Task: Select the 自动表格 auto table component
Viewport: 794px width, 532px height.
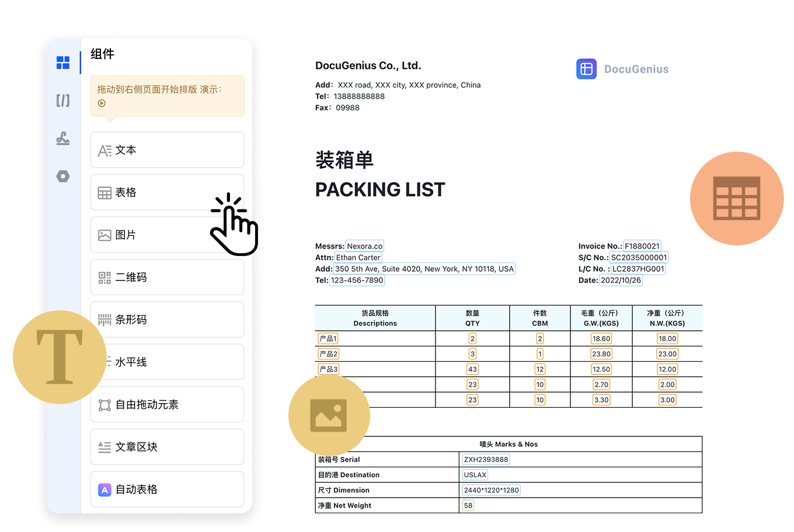Action: coord(167,489)
